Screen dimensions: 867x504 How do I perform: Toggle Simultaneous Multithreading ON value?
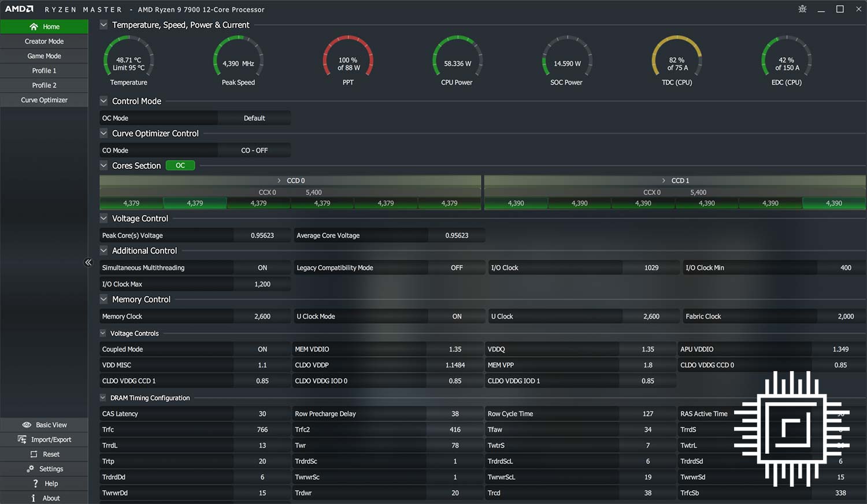coord(262,268)
